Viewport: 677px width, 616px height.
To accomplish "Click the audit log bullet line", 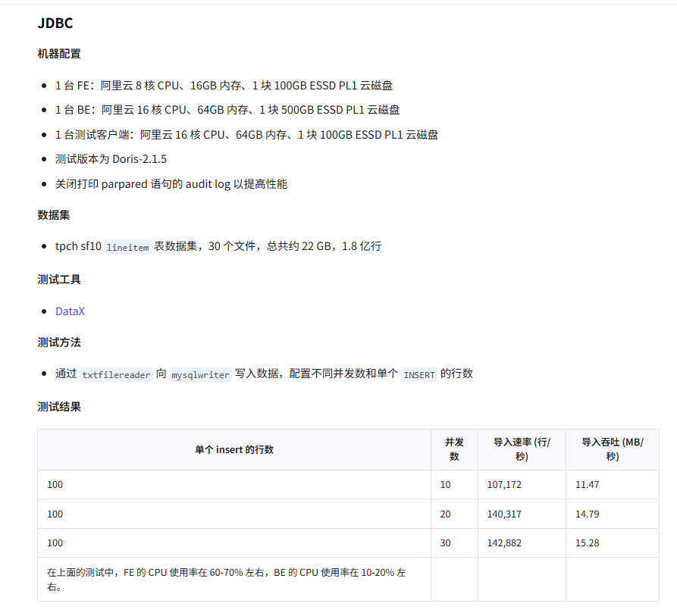I will (x=171, y=184).
